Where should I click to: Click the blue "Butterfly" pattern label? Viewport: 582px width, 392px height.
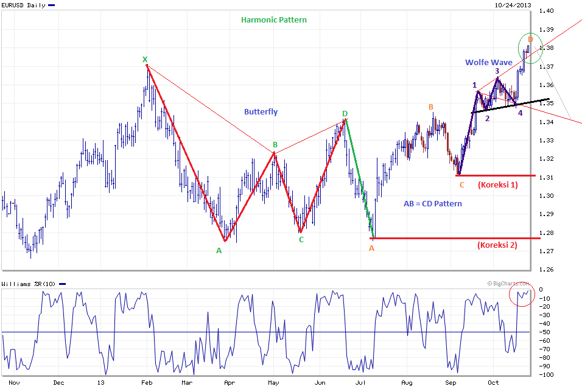pos(261,112)
